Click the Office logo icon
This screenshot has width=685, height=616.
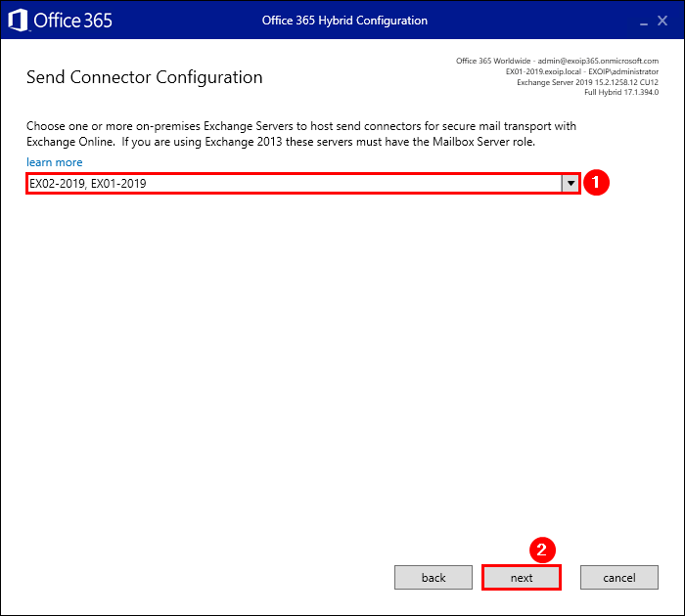click(18, 20)
